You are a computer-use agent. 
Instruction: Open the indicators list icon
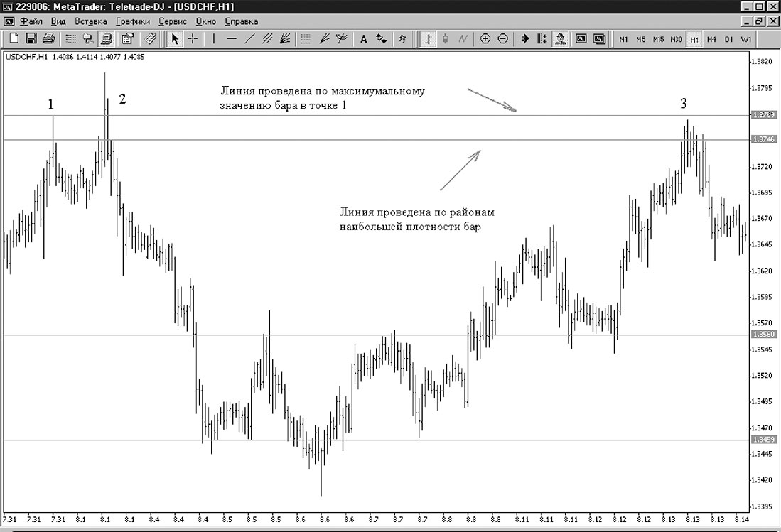click(402, 38)
